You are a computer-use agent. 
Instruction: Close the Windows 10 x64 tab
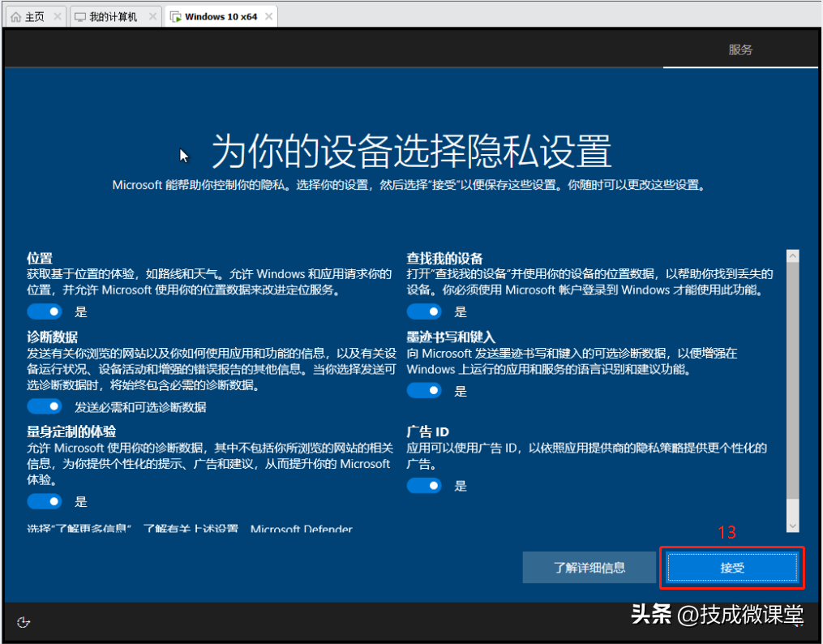(268, 17)
